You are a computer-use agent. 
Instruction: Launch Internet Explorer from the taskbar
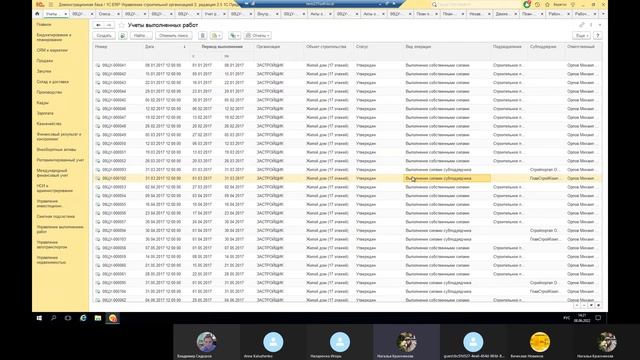pos(83,318)
